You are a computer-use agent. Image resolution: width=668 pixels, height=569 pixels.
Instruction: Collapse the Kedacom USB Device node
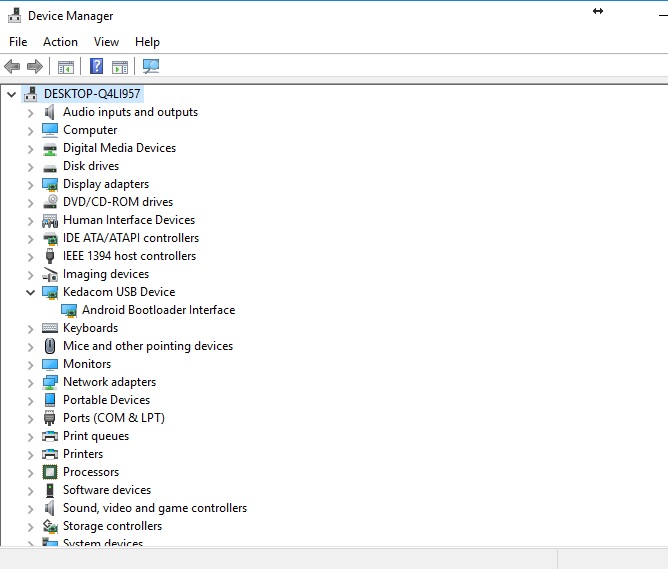(30, 292)
